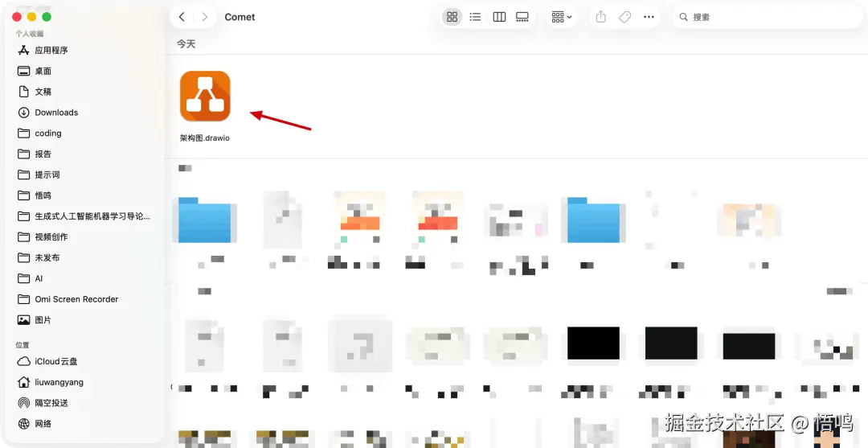Focus the 搜索 search field
This screenshot has width=868, height=448.
click(x=768, y=17)
